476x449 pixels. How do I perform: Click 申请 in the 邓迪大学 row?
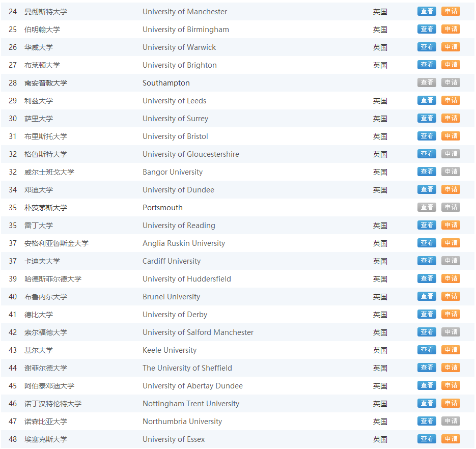pyautogui.click(x=451, y=189)
